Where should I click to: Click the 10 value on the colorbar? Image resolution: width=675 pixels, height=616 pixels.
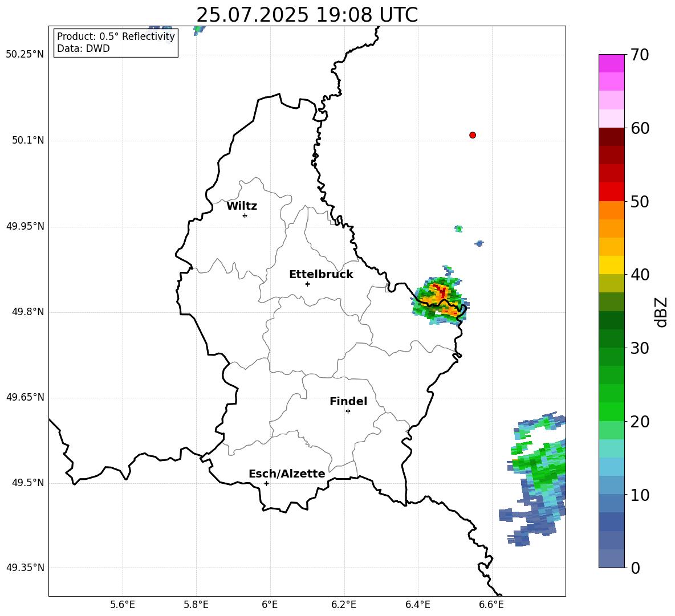click(640, 495)
